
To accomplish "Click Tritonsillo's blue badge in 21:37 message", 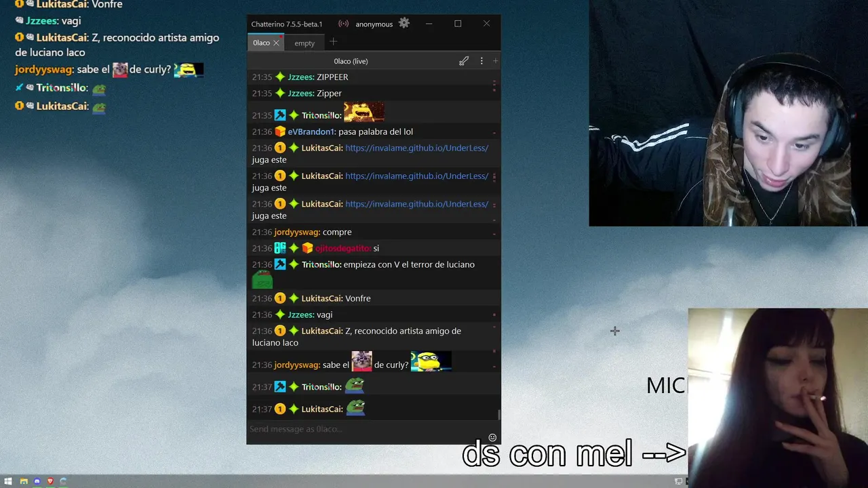I will pos(279,387).
